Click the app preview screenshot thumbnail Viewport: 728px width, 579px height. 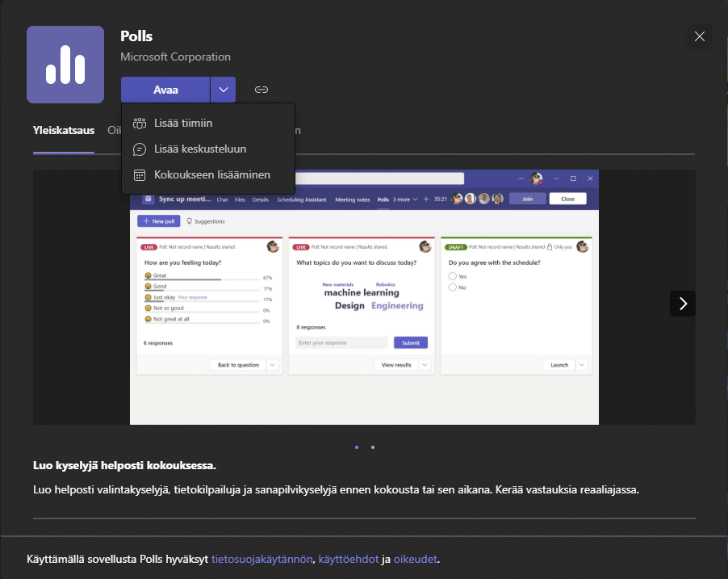point(364,297)
